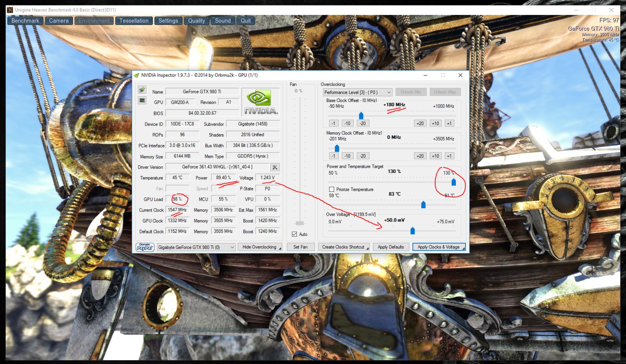
Task: Open the Performance Level dropdown
Action: (357, 92)
